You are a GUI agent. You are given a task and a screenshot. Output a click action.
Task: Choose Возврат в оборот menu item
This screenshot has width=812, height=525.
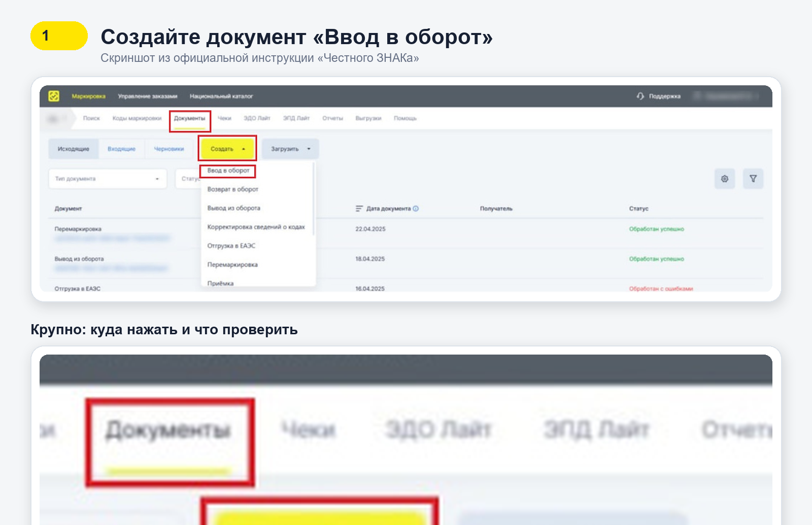(233, 189)
